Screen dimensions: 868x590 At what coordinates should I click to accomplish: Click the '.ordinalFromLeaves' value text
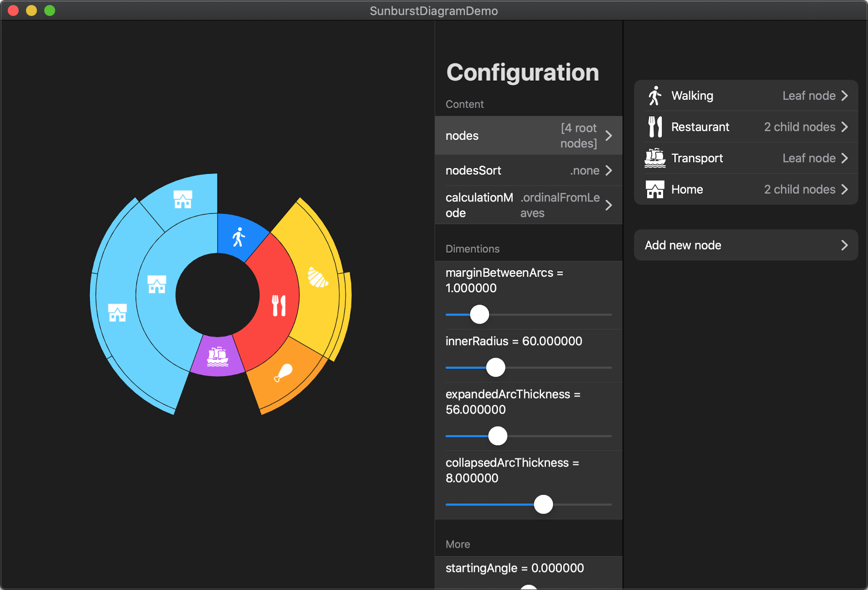[560, 205]
